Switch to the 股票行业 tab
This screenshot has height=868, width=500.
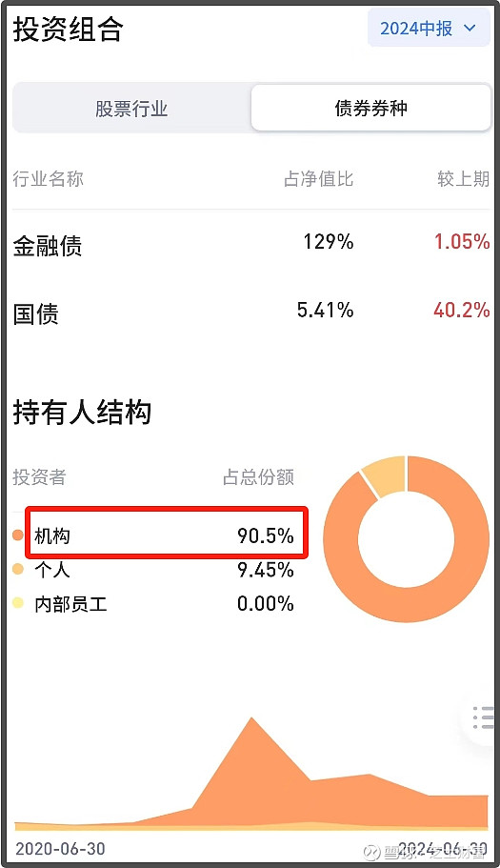(131, 109)
